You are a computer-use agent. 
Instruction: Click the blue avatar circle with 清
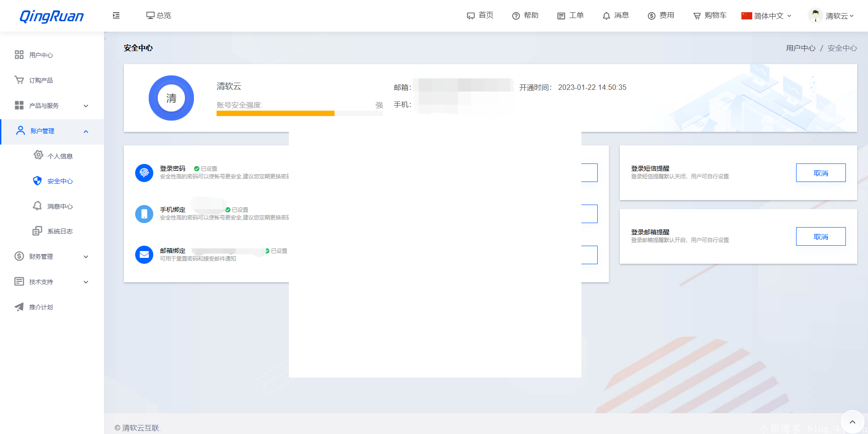click(x=171, y=98)
